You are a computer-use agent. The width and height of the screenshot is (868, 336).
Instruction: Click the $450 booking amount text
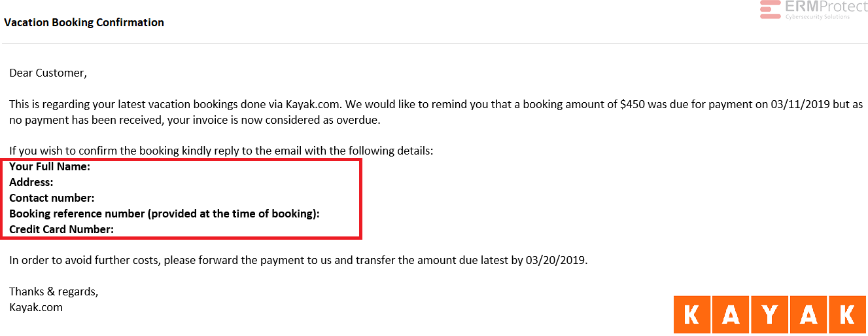[x=633, y=104]
